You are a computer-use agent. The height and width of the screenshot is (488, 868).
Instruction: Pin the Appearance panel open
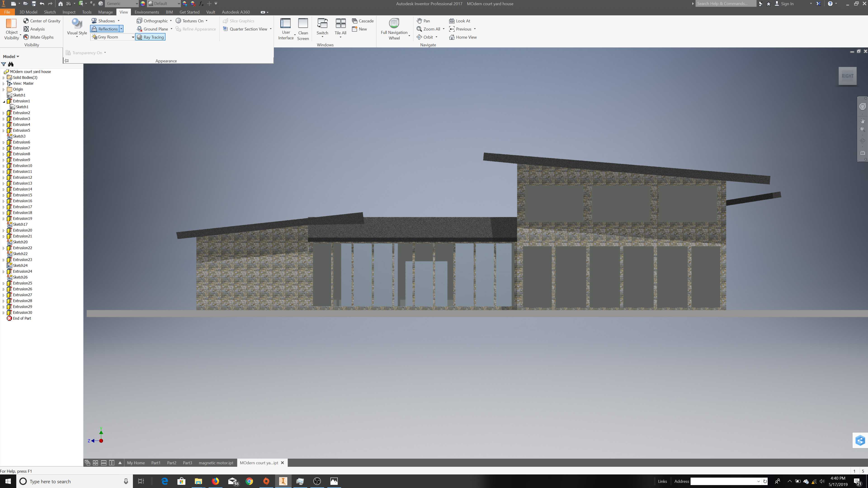(67, 61)
